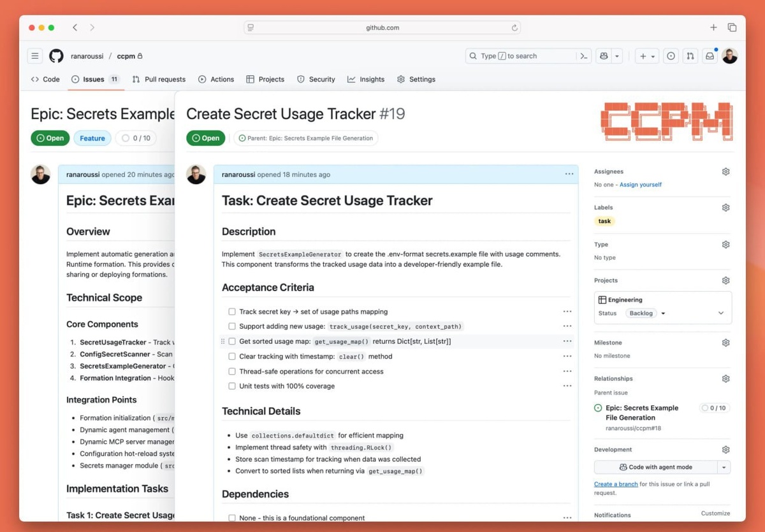765x532 pixels.
Task: Open the ellipsis menu for Thread-safe operations item
Action: pyautogui.click(x=567, y=371)
